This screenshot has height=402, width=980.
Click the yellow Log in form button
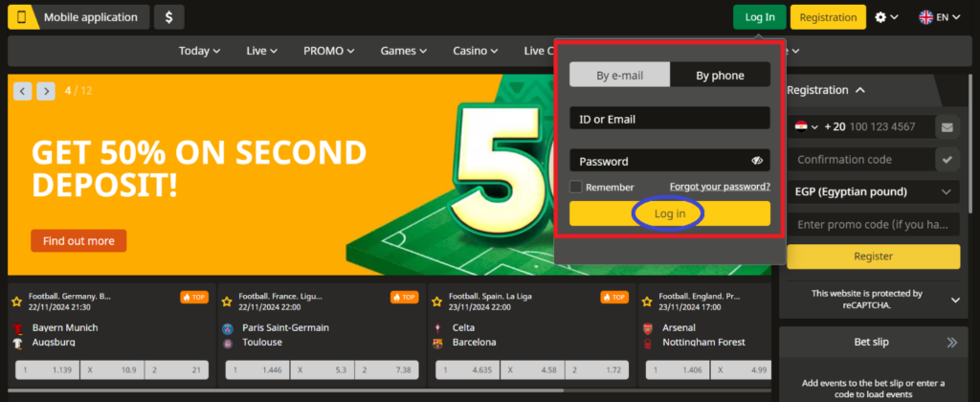tap(669, 213)
